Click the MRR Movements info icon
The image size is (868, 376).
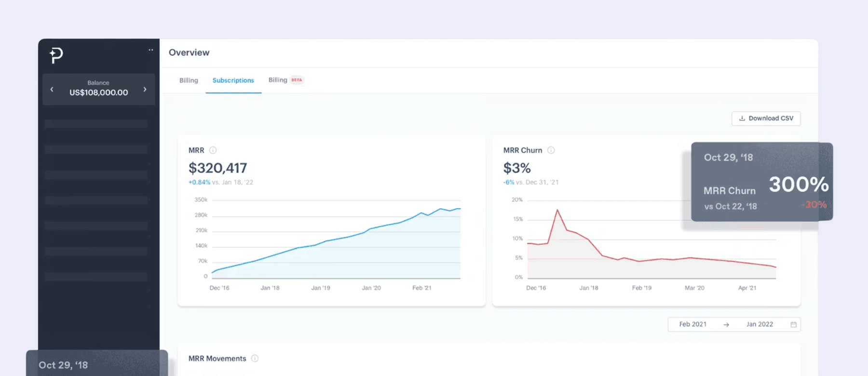tap(255, 359)
